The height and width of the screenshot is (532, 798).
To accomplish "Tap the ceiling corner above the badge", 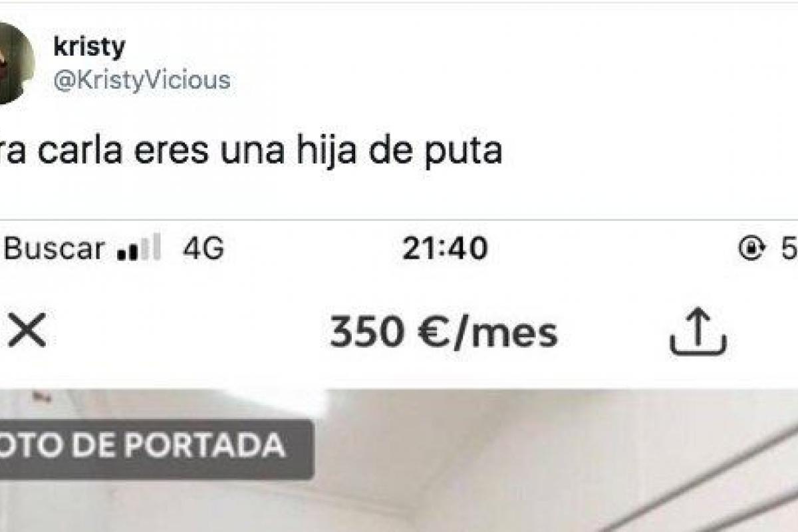I will tap(166, 401).
